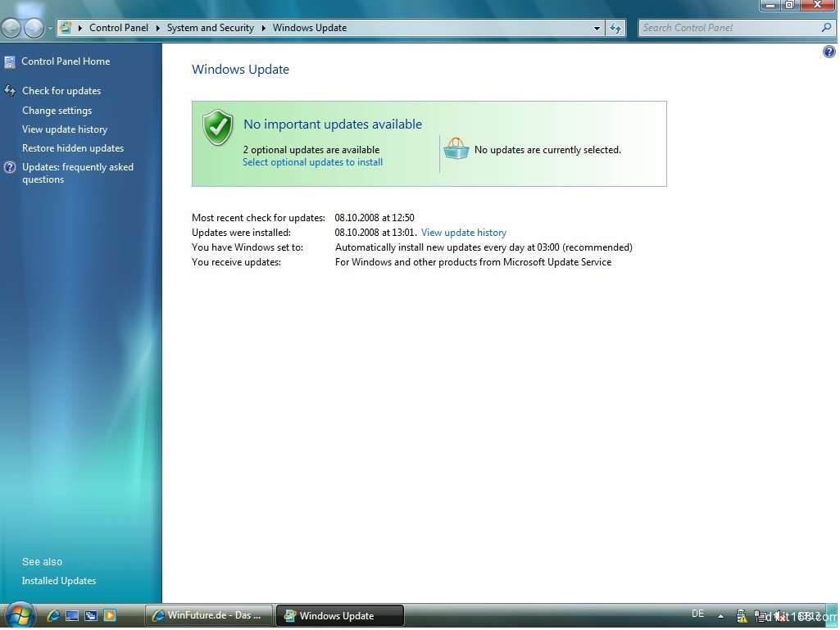Select the Windows Update taskbar button
This screenshot has width=840, height=630.
pos(340,615)
